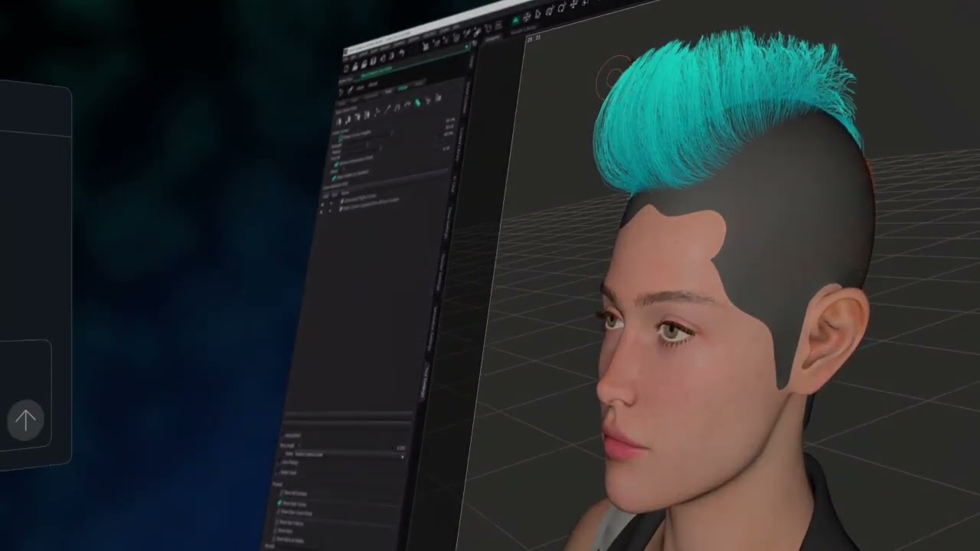980x551 pixels.
Task: Select the green-highlighted tool in the viewport toolbar
Action: tap(515, 20)
